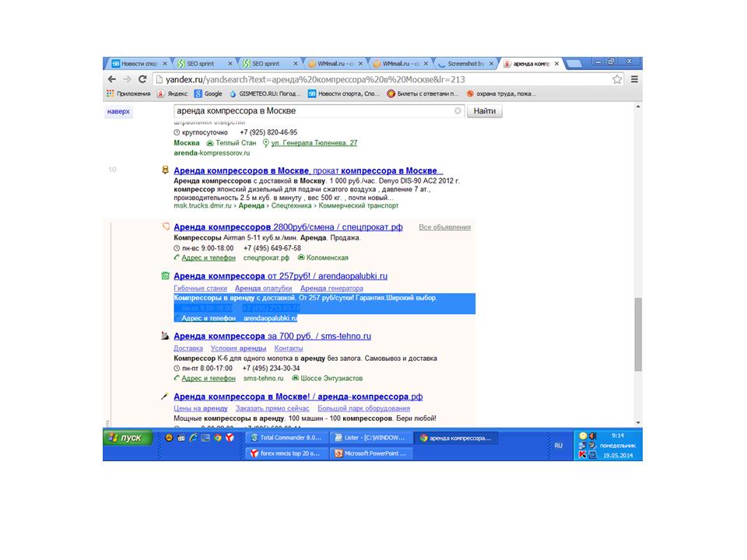The height and width of the screenshot is (560, 747).
Task: Open the Новости спорта bookmark
Action: pos(343,94)
